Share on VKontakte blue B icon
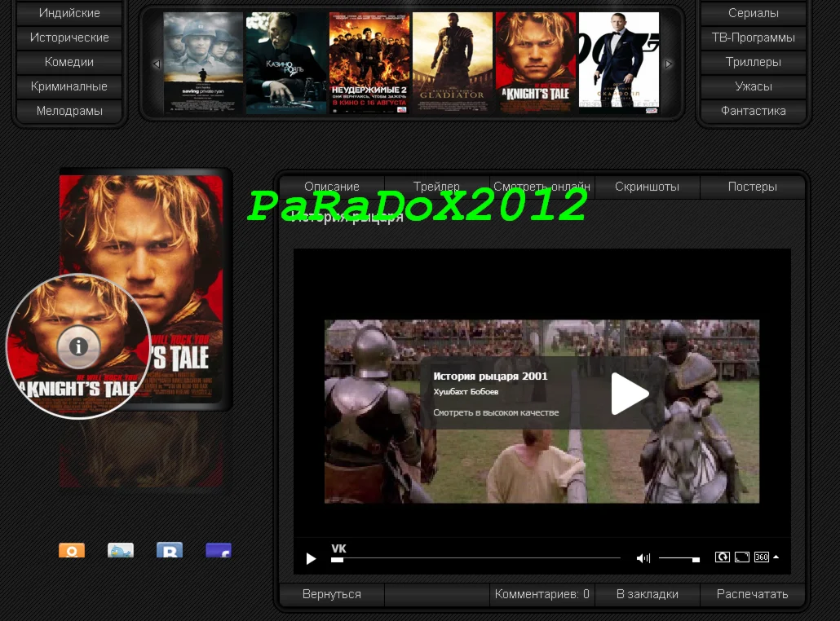Image resolution: width=840 pixels, height=621 pixels. point(170,550)
